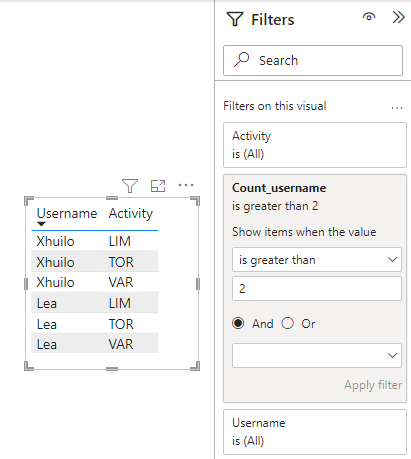Select the Xhuilo LIM row's Xhuilo cell

click(x=55, y=241)
